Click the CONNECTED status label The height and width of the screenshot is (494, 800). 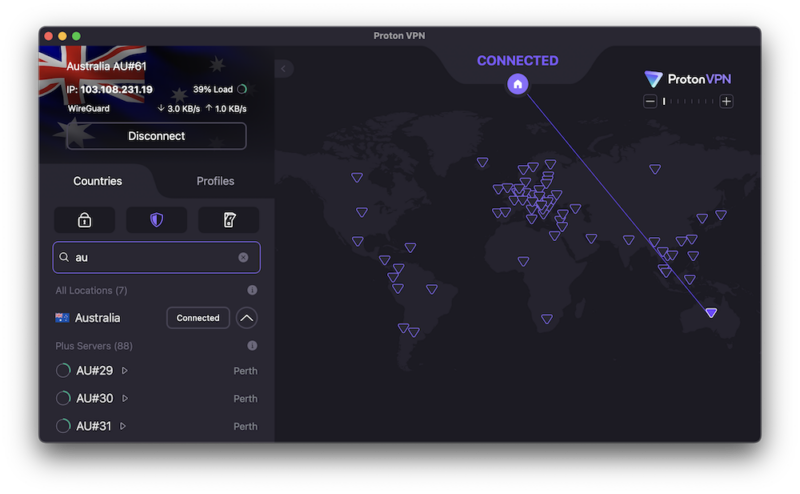pos(517,61)
